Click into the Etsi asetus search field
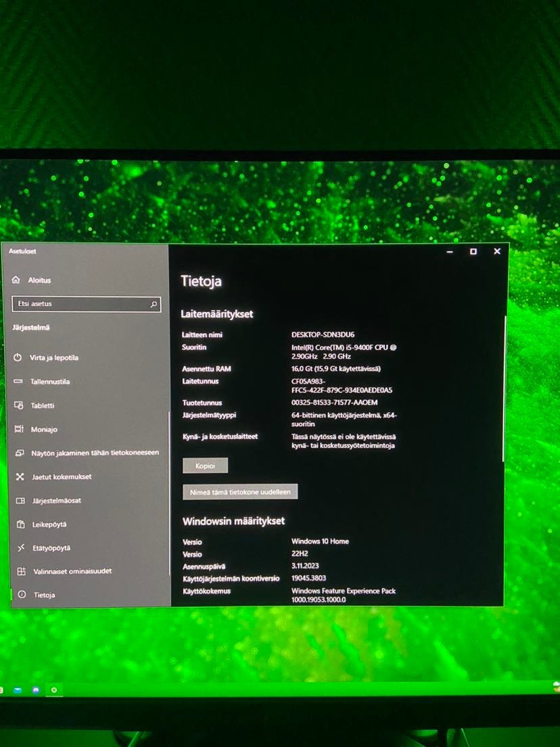 coord(86,304)
